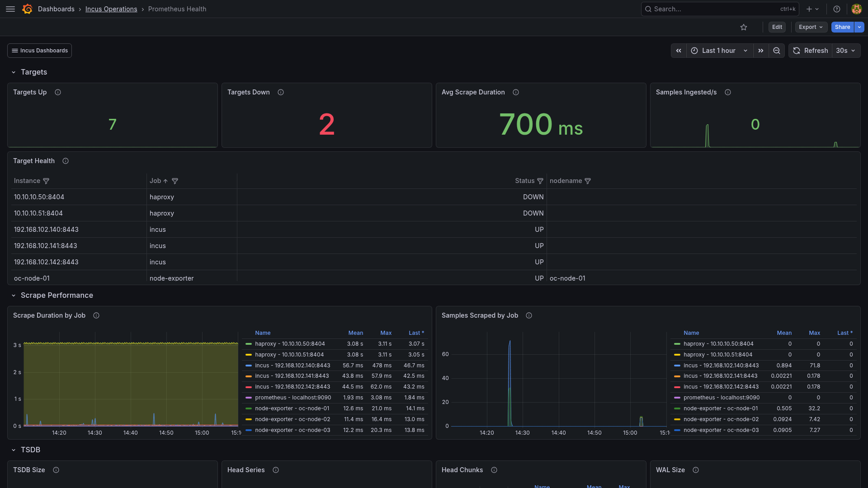Sort Scrape Duration legend by Last
Viewport: 868px width, 488px height.
pos(416,333)
